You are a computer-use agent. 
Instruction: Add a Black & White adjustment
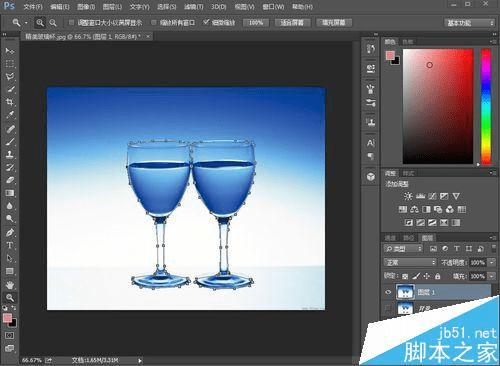point(426,209)
